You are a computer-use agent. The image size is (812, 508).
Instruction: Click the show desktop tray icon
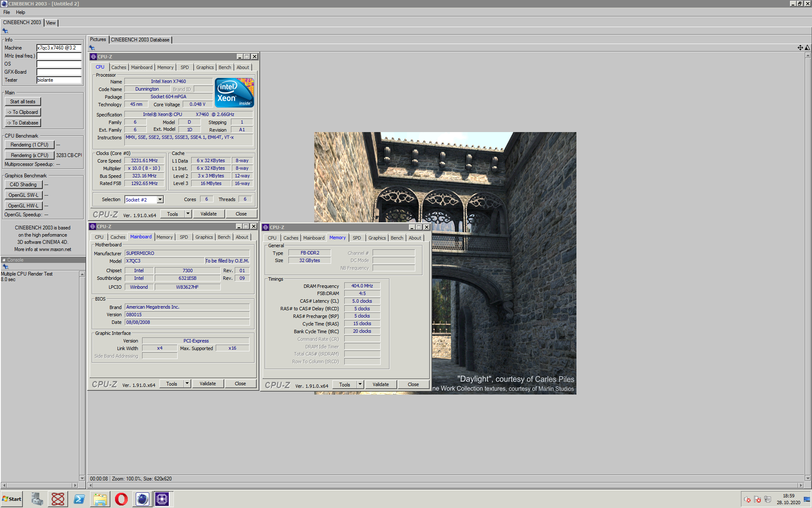pos(807,500)
